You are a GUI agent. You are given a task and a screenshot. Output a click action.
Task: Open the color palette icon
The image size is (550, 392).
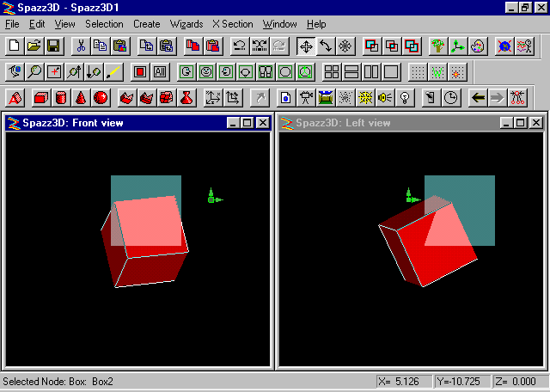tap(478, 46)
